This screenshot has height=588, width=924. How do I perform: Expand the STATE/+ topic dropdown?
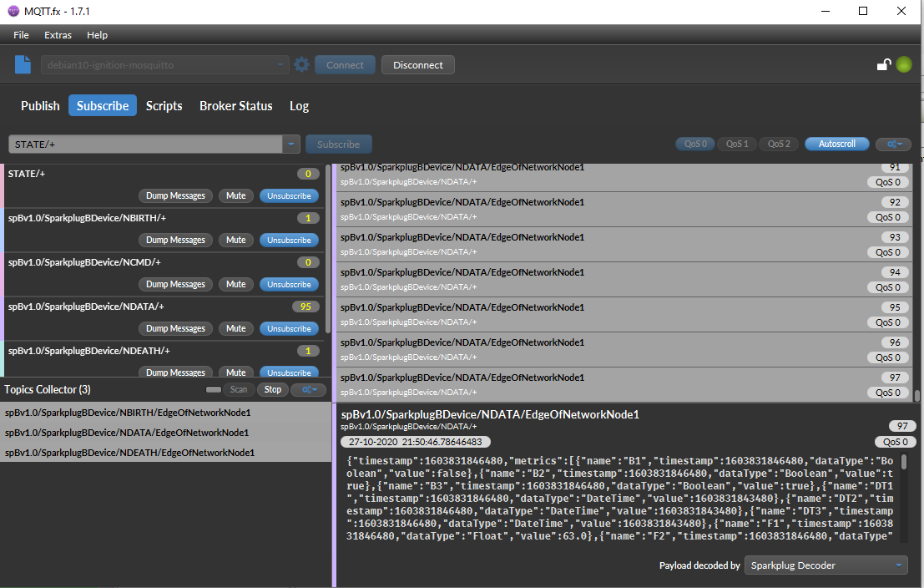(x=291, y=144)
